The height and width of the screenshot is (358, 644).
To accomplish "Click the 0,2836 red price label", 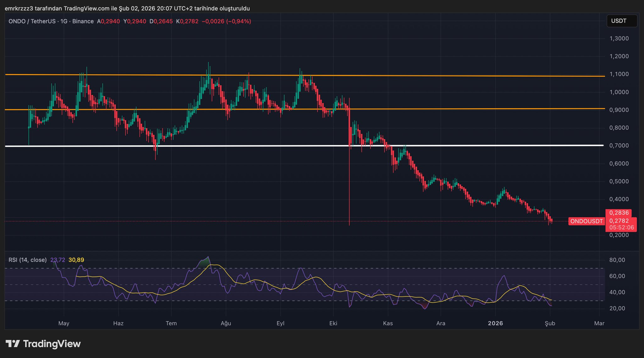I will (x=619, y=213).
